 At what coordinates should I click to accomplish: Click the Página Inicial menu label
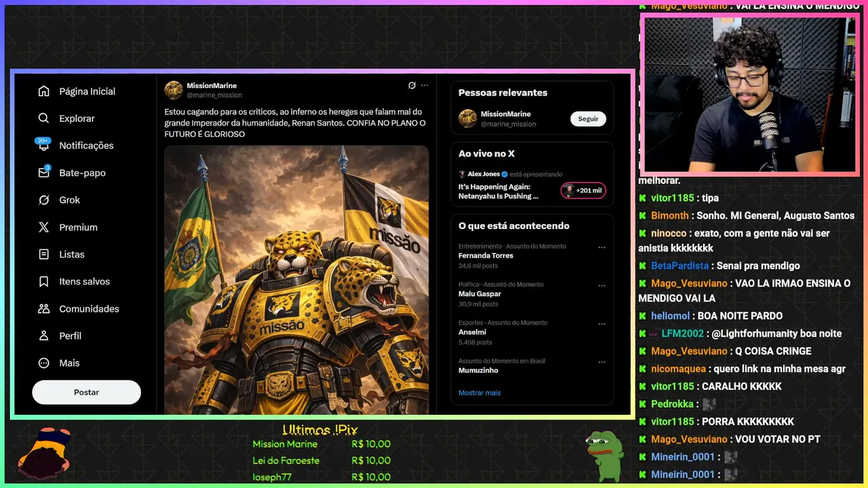[87, 91]
